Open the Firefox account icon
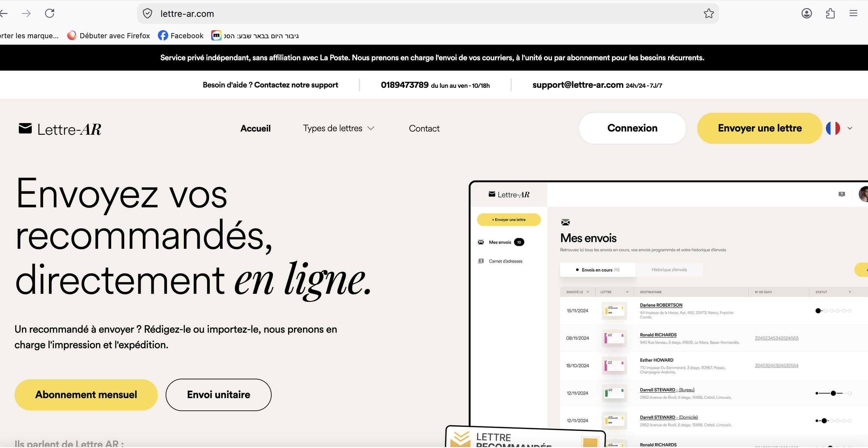This screenshot has height=448, width=868. (x=806, y=14)
